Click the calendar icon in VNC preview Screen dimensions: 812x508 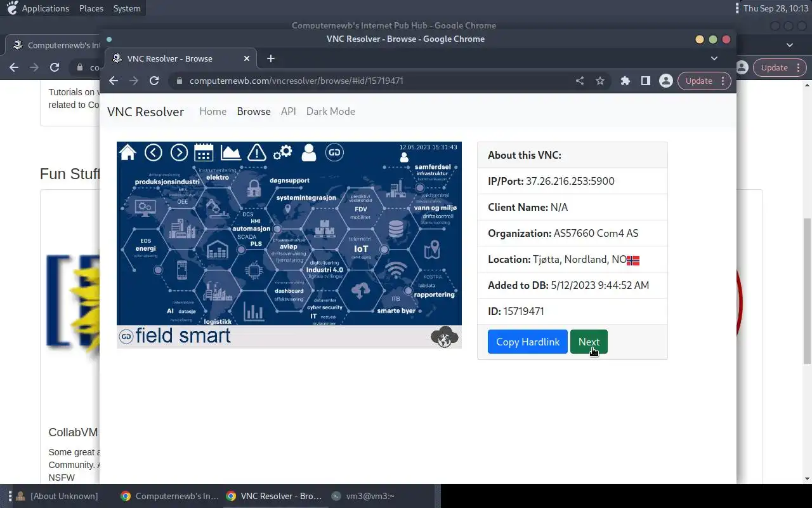tap(204, 152)
